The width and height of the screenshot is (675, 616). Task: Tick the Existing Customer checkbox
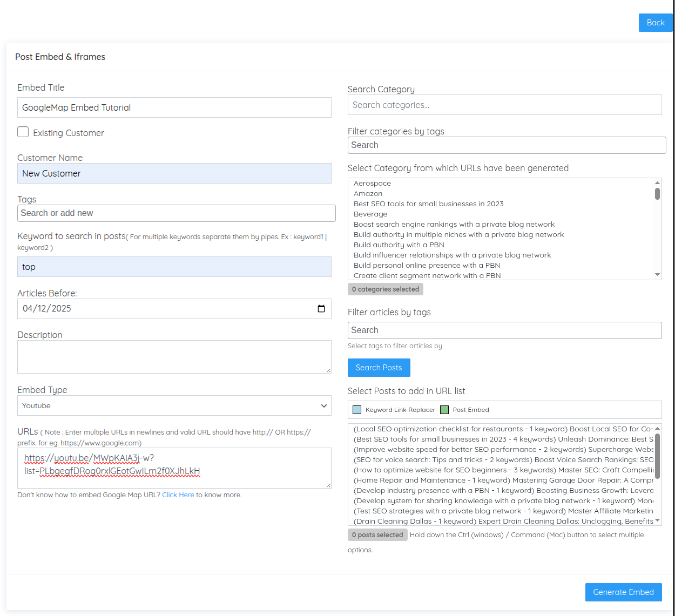pos(23,132)
